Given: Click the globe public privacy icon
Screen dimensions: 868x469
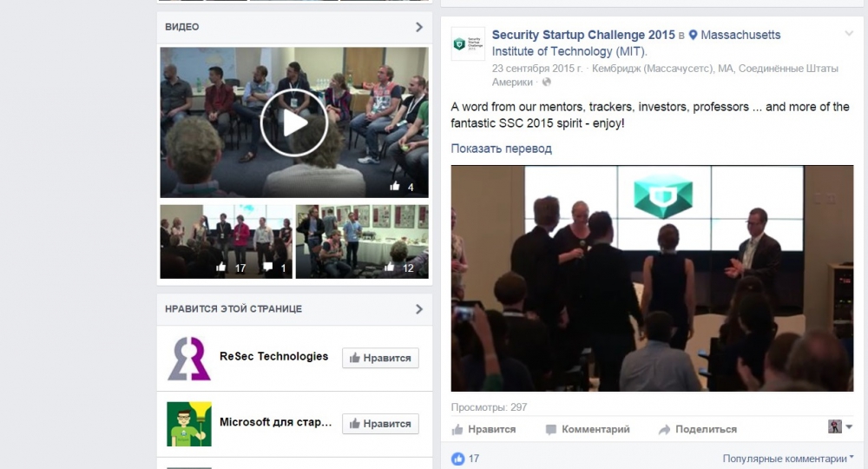Looking at the screenshot, I should [x=546, y=82].
